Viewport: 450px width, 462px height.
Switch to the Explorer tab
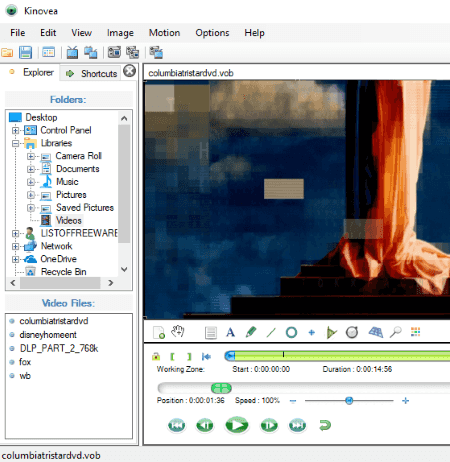click(31, 72)
